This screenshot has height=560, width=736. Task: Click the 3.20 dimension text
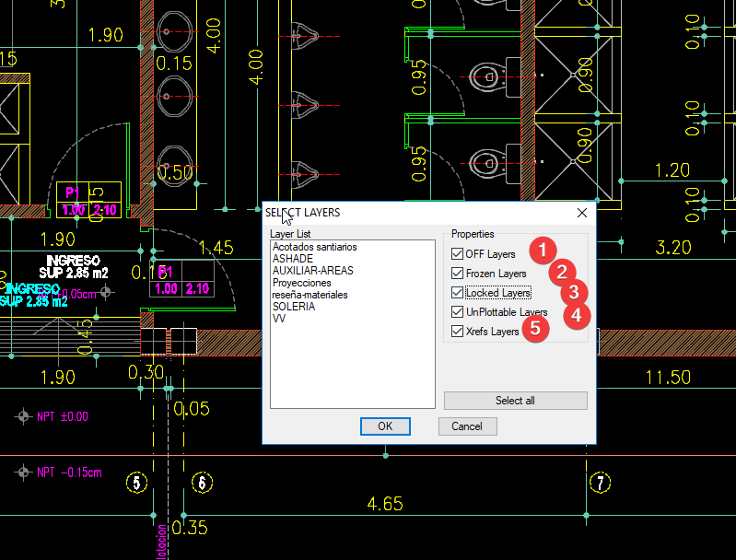pyautogui.click(x=673, y=248)
